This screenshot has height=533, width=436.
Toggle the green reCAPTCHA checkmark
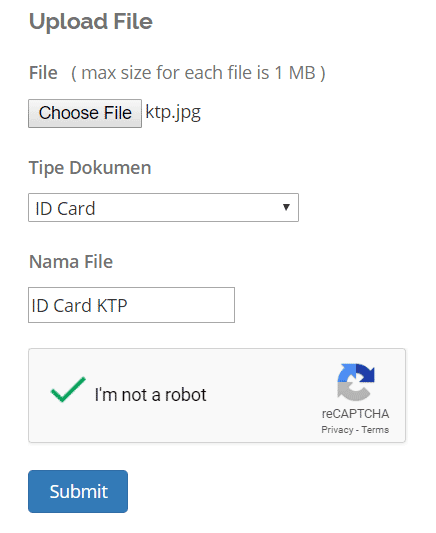68,390
